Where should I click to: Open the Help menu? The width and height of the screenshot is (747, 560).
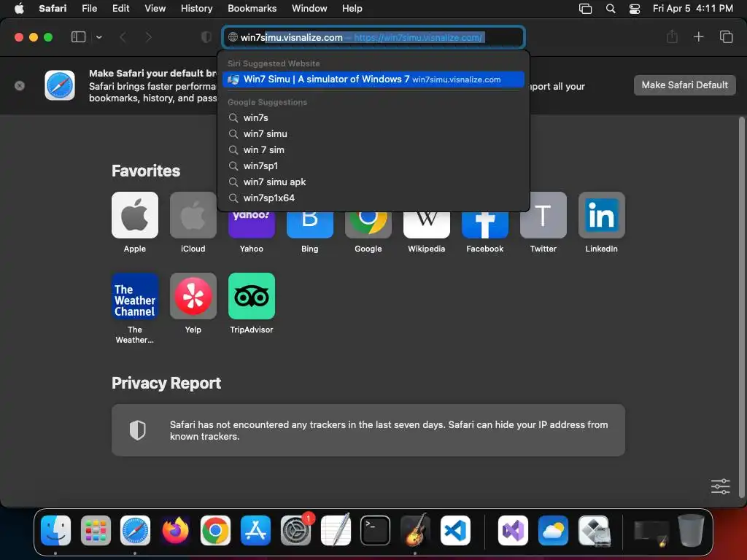352,9
